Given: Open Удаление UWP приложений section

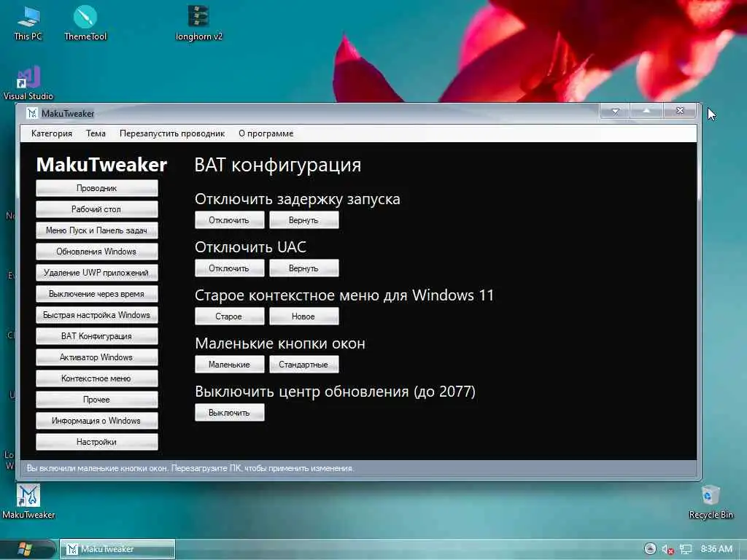Looking at the screenshot, I should click(97, 273).
